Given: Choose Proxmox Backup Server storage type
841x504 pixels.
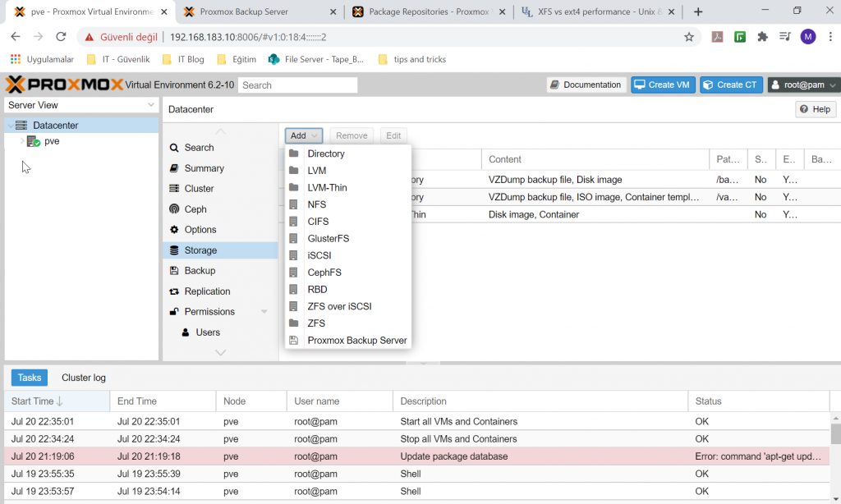Looking at the screenshot, I should point(348,341).
